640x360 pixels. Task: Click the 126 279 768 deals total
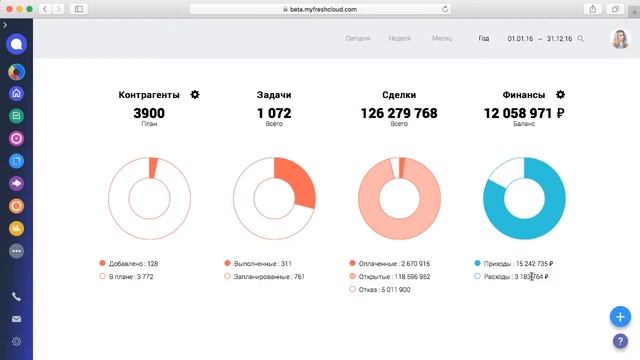(399, 113)
